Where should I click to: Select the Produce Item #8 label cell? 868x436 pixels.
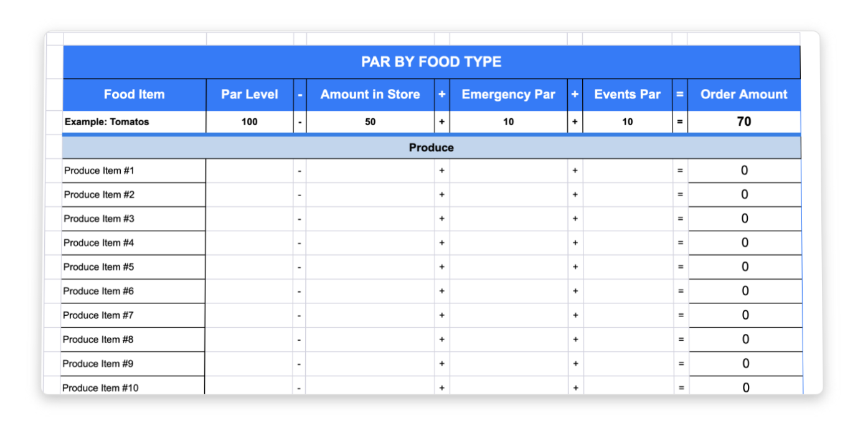[x=133, y=339]
